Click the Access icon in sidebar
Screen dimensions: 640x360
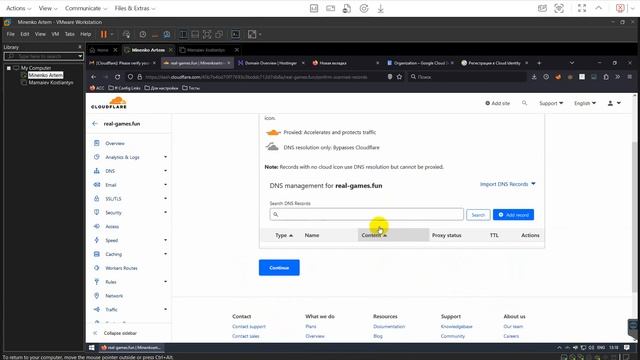pyautogui.click(x=97, y=227)
